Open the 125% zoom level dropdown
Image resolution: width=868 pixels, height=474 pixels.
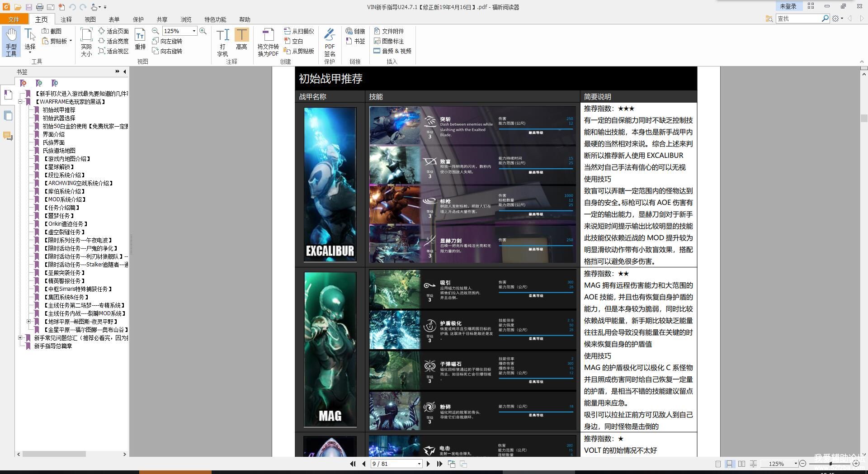coord(194,31)
